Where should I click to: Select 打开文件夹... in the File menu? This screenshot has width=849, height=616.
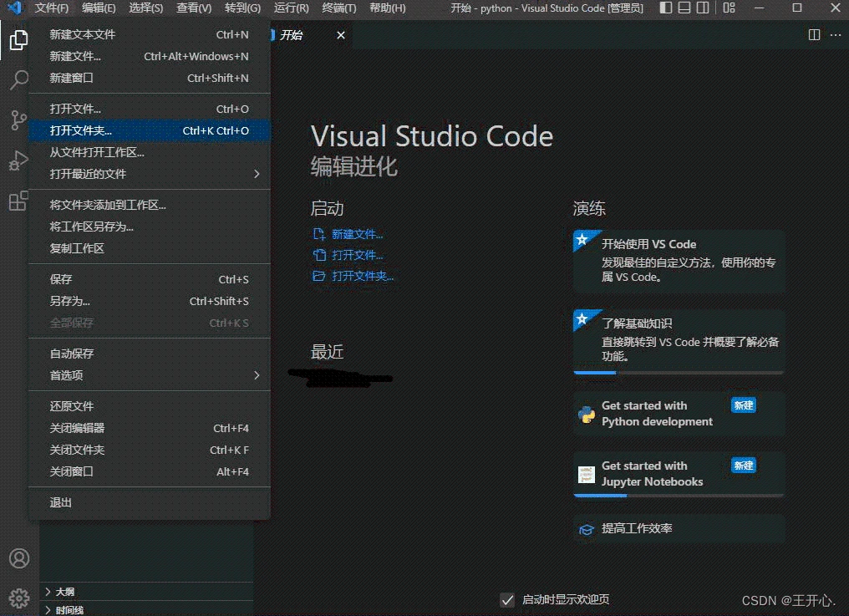(x=150, y=130)
